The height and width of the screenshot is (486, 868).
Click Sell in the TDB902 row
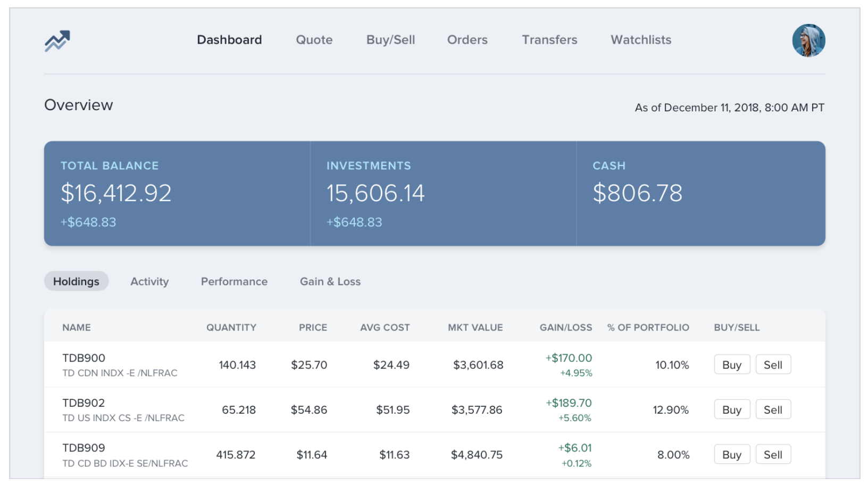pos(773,410)
